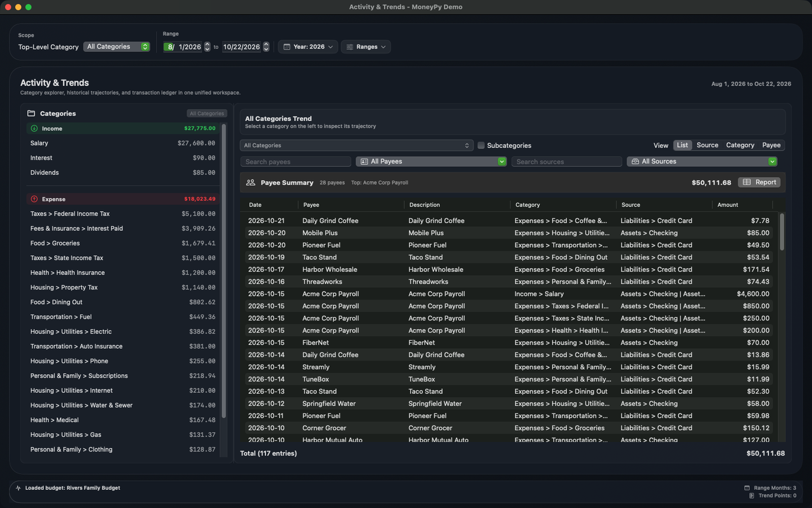The height and width of the screenshot is (508, 812).
Task: Select the Dividends income category
Action: click(122, 173)
